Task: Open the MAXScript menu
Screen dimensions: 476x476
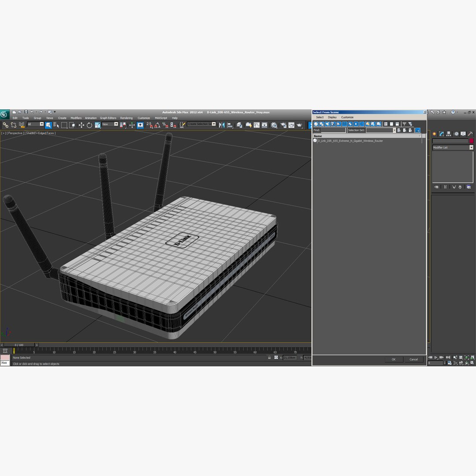Action: pyautogui.click(x=161, y=118)
